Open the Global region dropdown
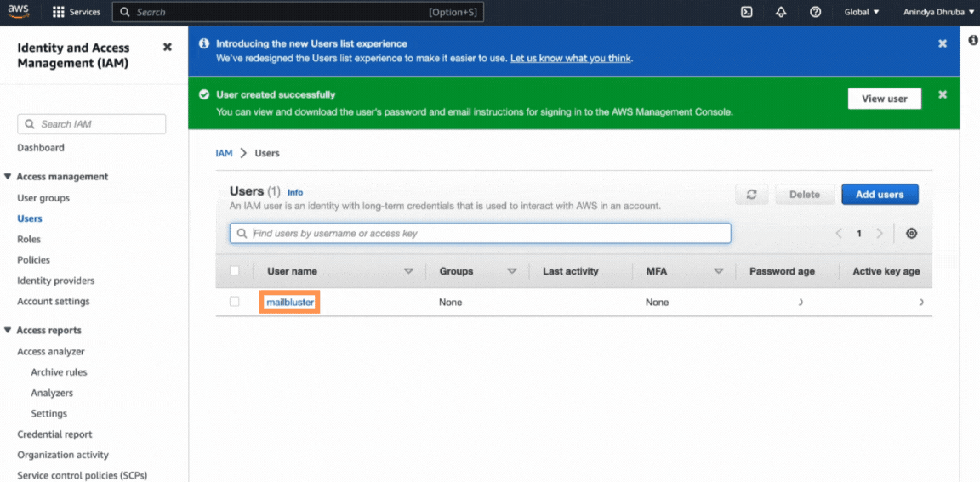This screenshot has width=980, height=482. pyautogui.click(x=861, y=12)
